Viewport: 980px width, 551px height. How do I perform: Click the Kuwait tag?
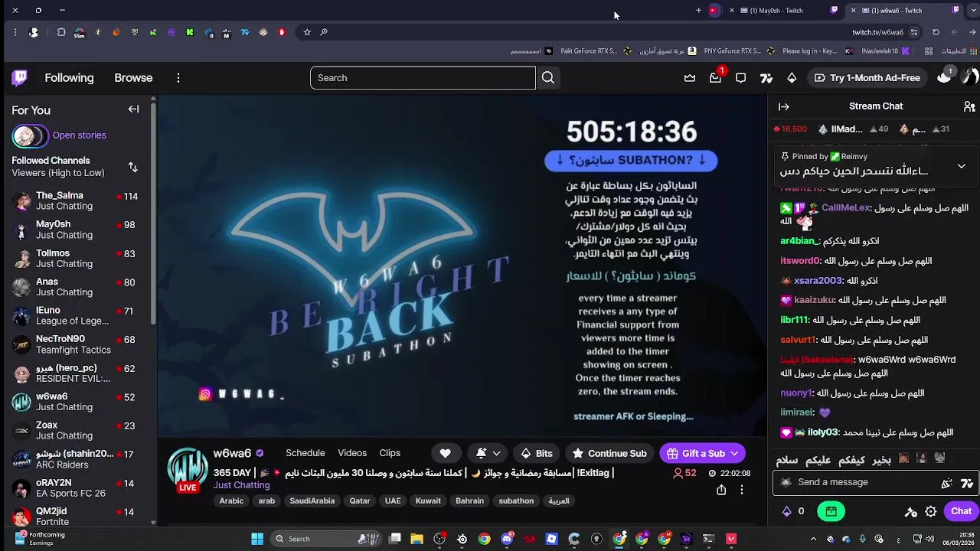428,500
